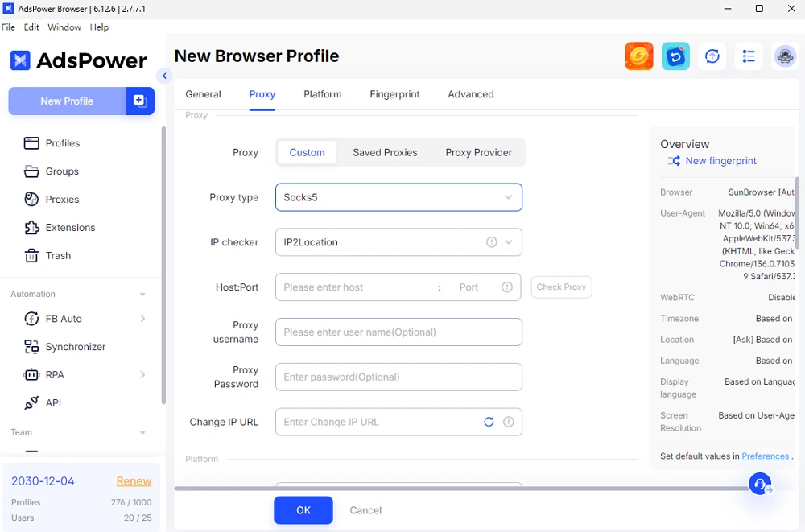Click the expiry date 2030-12-04
This screenshot has height=532, width=805.
43,481
